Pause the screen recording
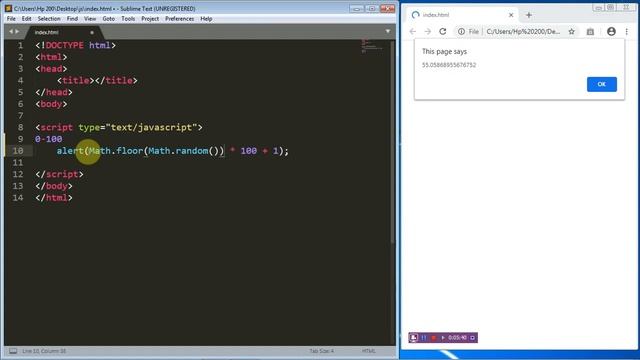Screen dimensions: 640x360 point(424,338)
